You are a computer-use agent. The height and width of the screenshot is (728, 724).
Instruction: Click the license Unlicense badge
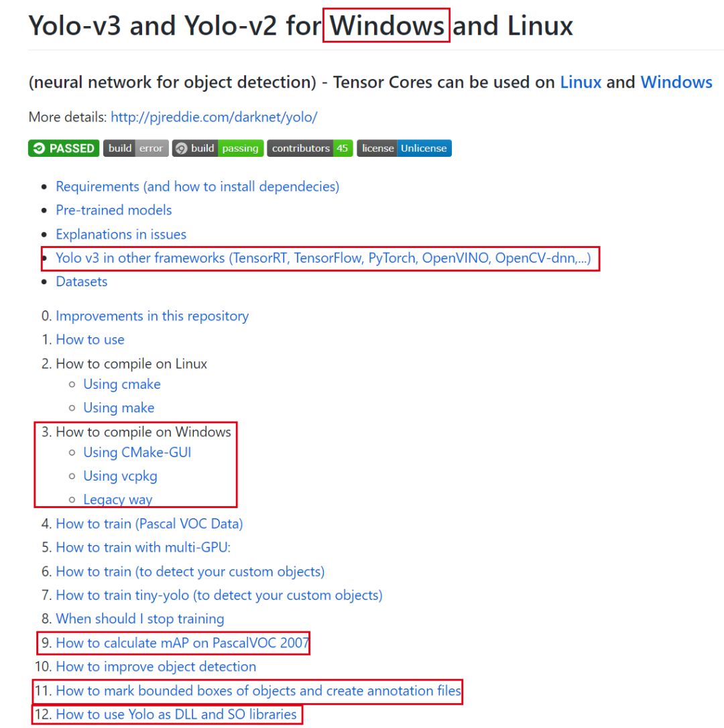[404, 148]
